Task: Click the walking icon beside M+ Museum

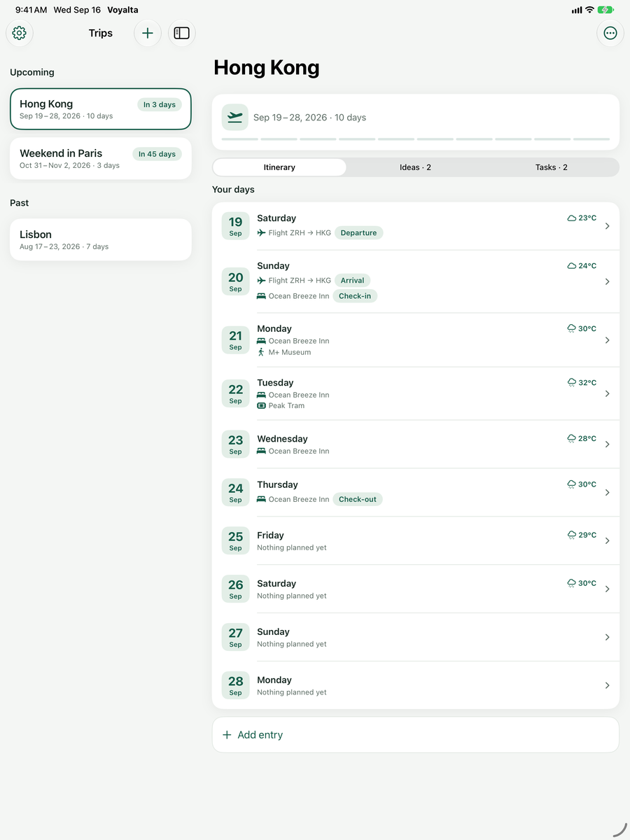Action: point(261,352)
